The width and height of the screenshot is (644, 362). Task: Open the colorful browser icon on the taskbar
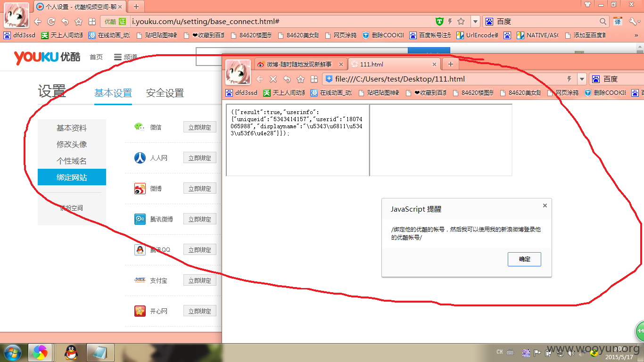tap(40, 352)
